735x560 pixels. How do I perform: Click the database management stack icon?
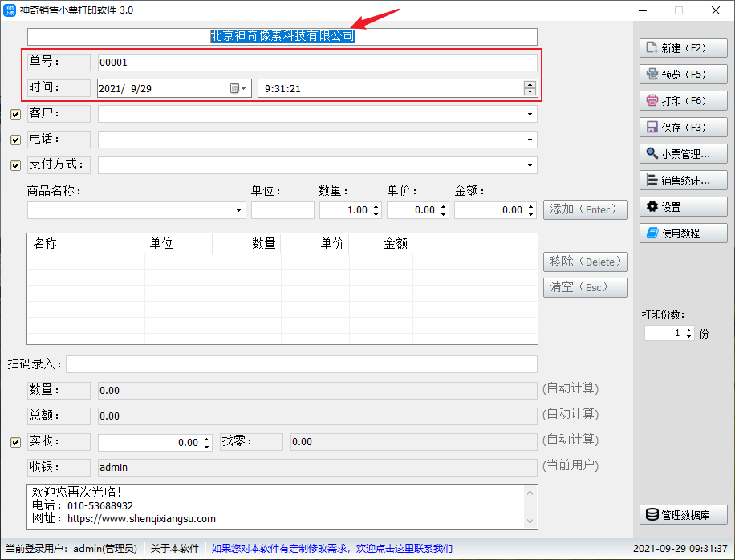point(652,514)
